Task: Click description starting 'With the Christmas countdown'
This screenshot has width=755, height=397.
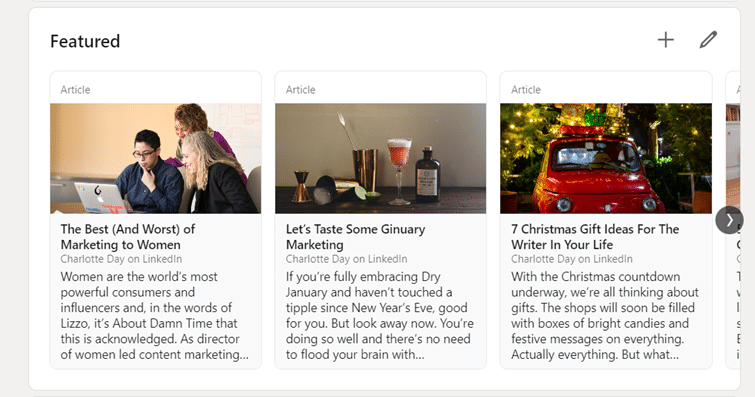Action: coord(605,316)
